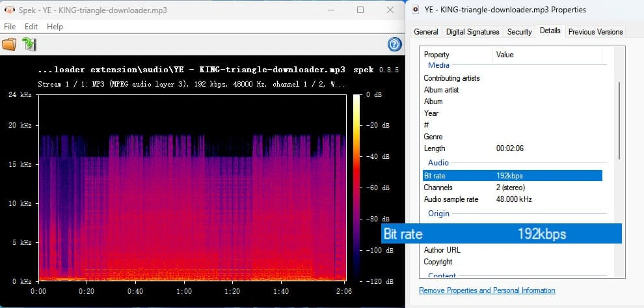Click the stream info line in Spek

pyautogui.click(x=191, y=84)
